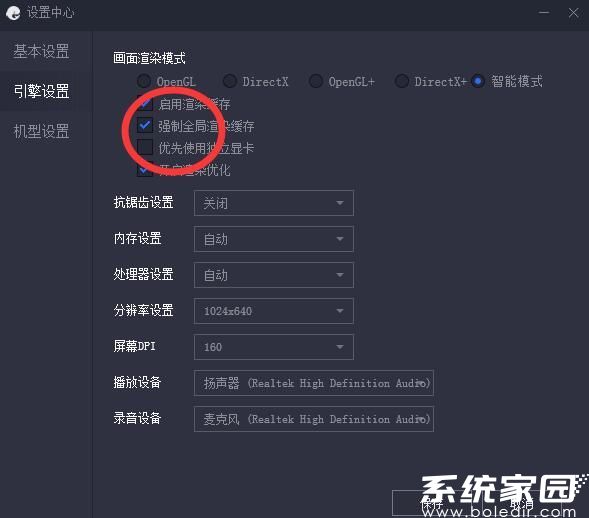Viewport: 589px width, 518px height.
Task: Open the 机型设置 tab
Action: click(x=41, y=131)
